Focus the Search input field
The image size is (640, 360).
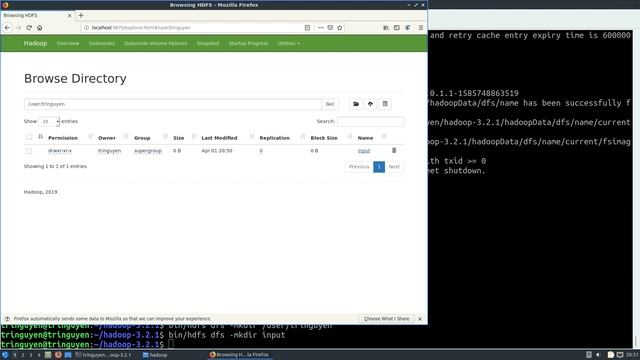370,122
